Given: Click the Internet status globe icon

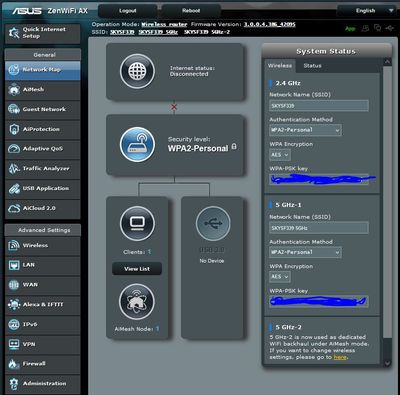Looking at the screenshot, I should tap(137, 71).
